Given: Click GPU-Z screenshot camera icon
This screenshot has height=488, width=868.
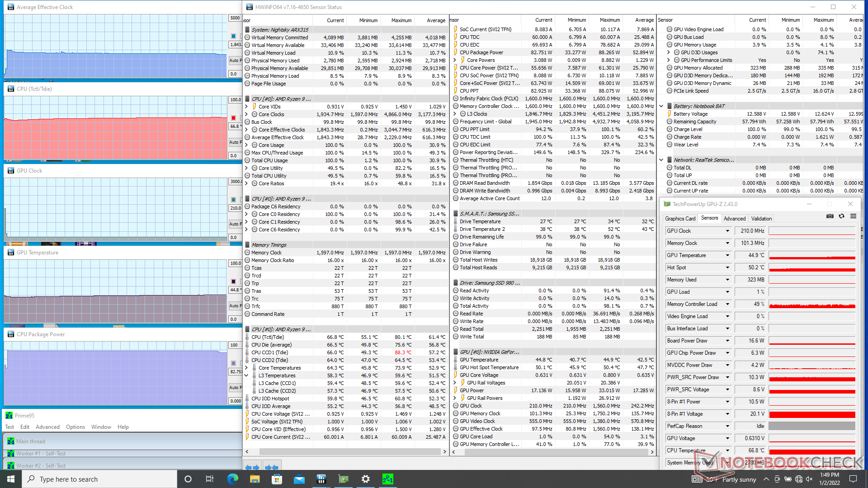Looking at the screenshot, I should [x=830, y=216].
